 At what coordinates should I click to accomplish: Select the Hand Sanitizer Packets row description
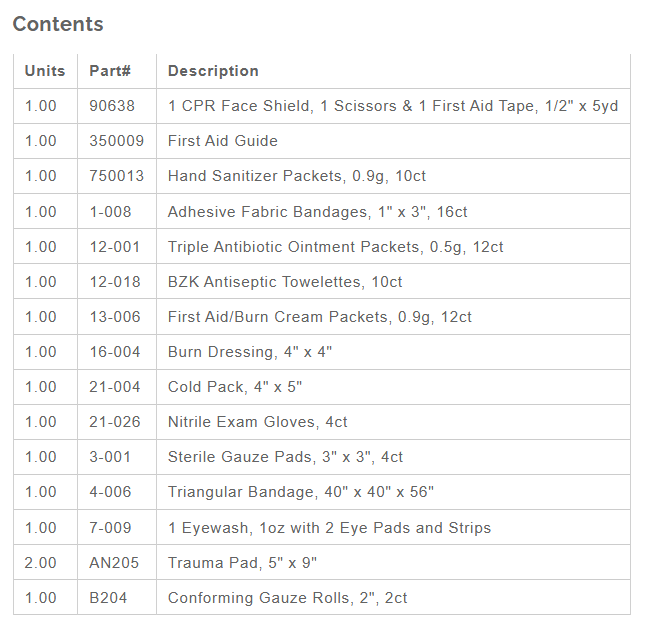(x=297, y=176)
